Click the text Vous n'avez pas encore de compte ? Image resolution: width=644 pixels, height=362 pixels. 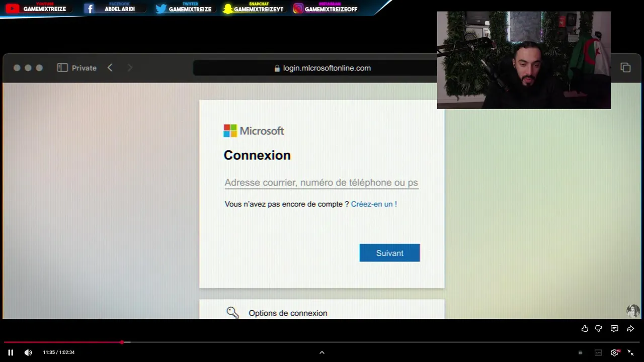click(287, 204)
